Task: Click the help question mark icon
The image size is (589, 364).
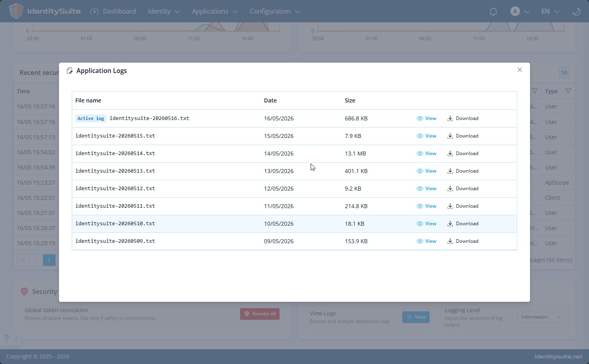Action: tap(6, 338)
